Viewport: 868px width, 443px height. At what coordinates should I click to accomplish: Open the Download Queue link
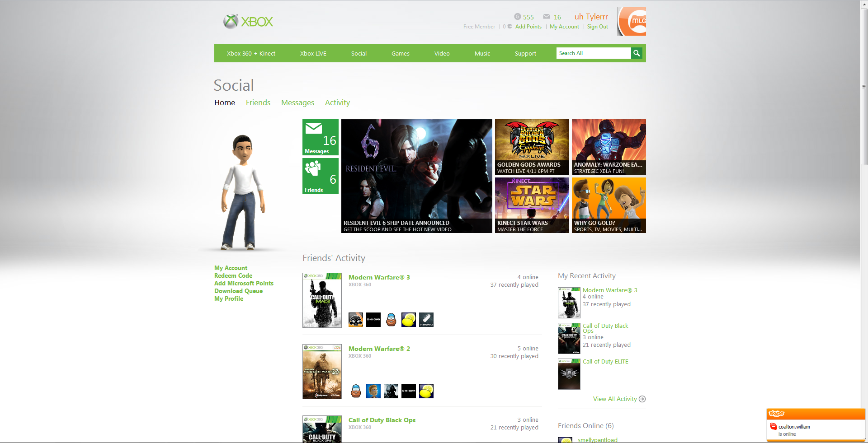[238, 291]
